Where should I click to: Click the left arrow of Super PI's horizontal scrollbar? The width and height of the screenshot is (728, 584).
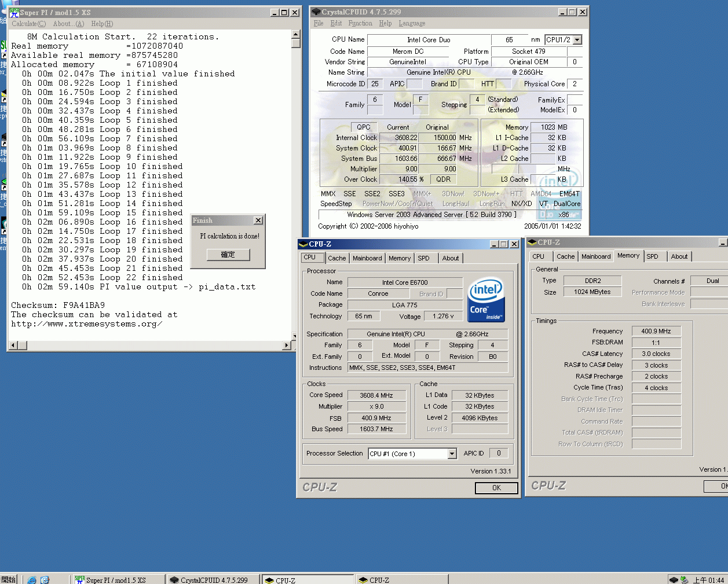coord(13,346)
